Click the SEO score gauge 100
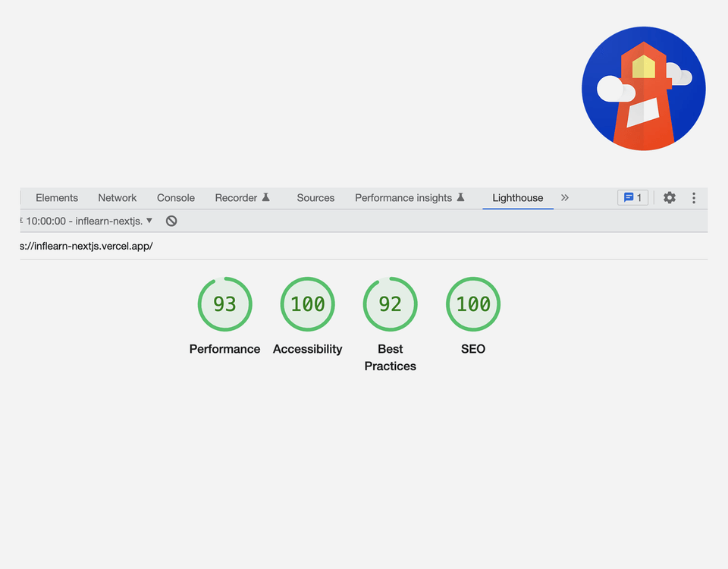Viewport: 728px width, 569px height. point(473,304)
